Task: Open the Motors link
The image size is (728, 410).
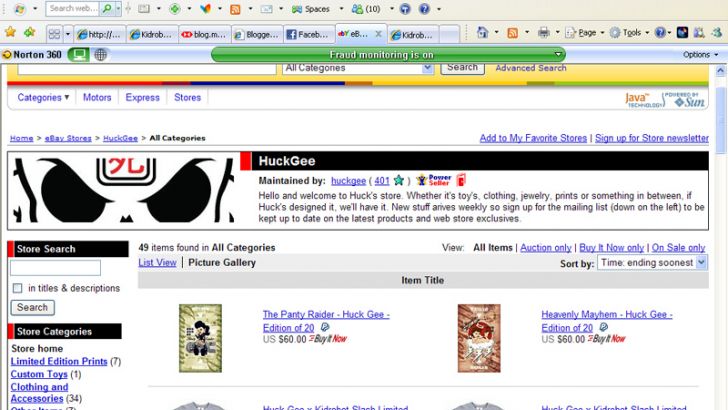Action: tap(97, 98)
